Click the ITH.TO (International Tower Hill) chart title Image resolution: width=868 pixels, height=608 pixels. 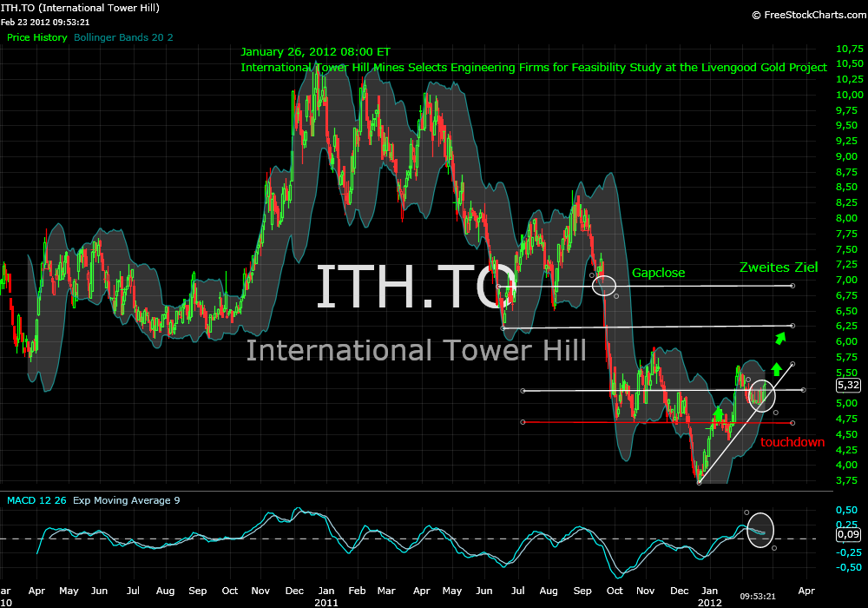click(80, 8)
